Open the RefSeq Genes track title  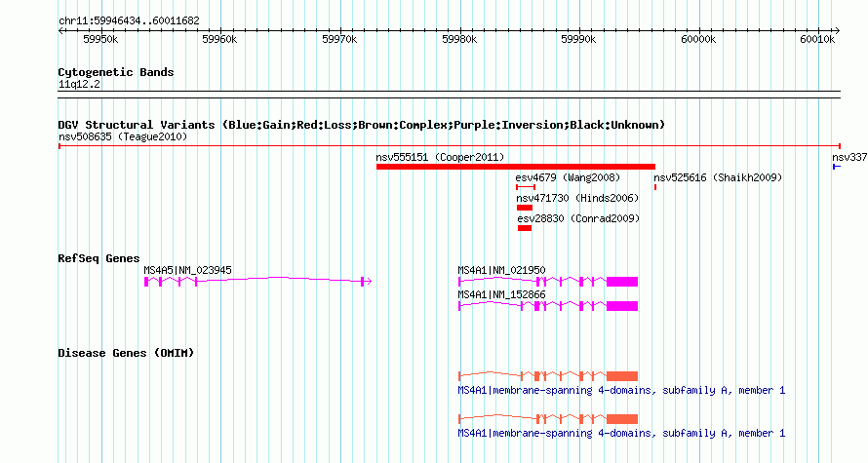(99, 258)
